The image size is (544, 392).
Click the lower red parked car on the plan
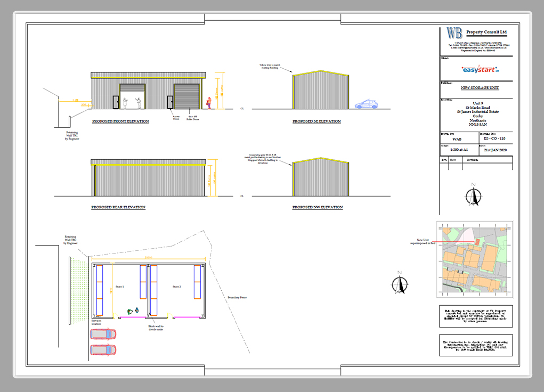tap(103, 349)
